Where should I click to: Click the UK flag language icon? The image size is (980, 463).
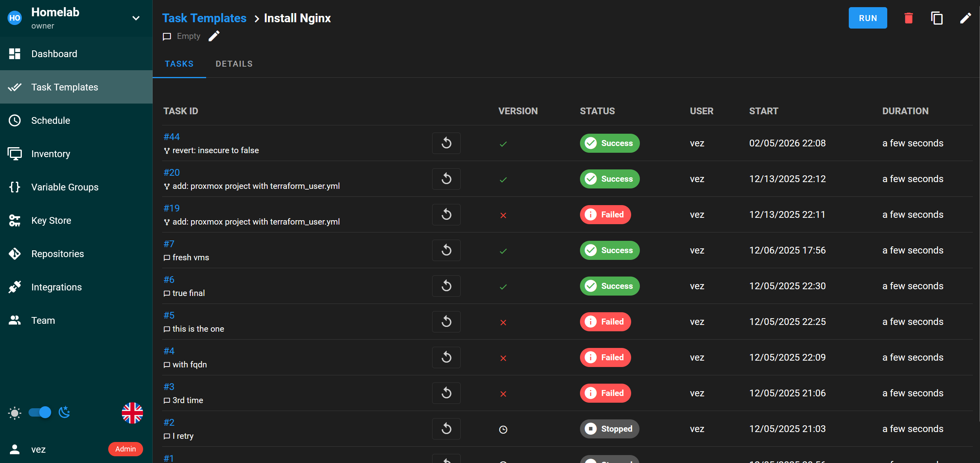point(132,413)
